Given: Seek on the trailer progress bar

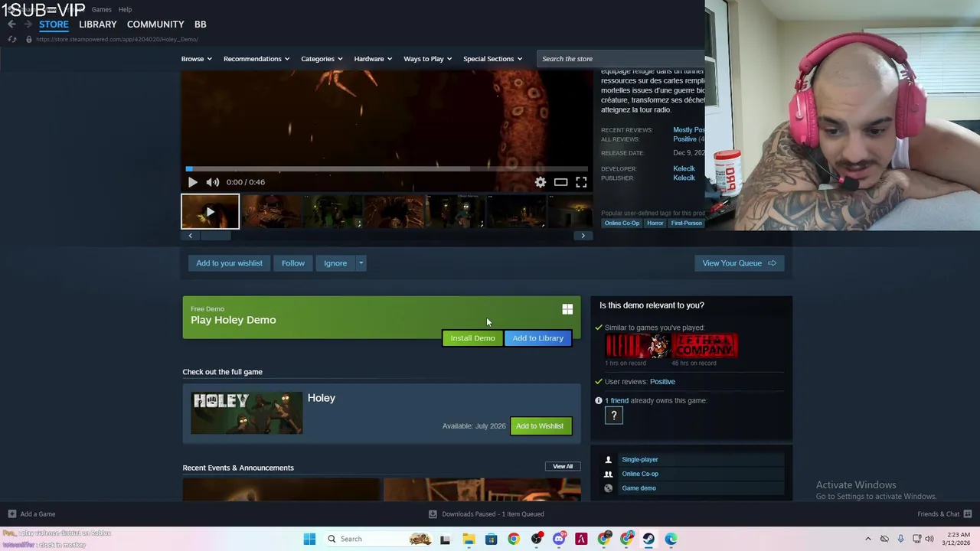Looking at the screenshot, I should coord(387,168).
